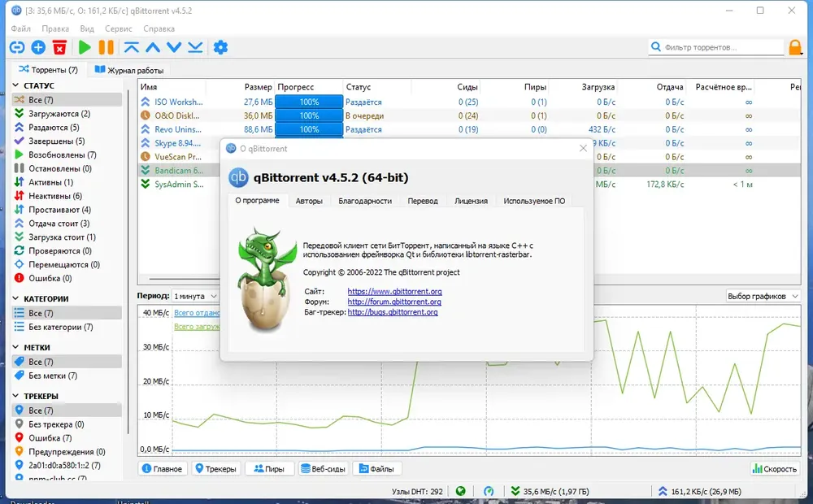Select Без метки (7) filter
Screen dimensions: 813x504
[x=67, y=376]
